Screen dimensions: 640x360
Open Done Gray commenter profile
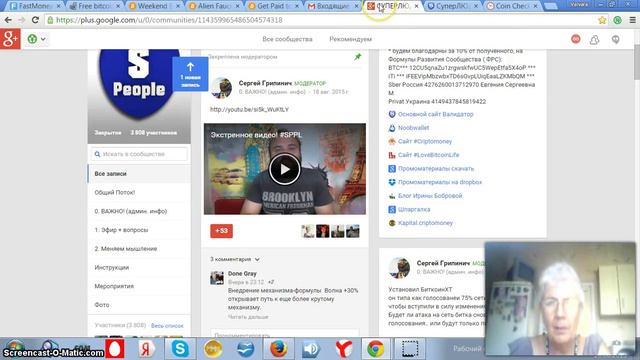[x=242, y=273]
